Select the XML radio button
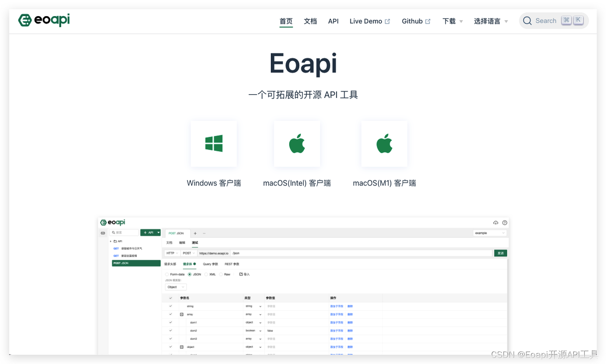 point(206,275)
